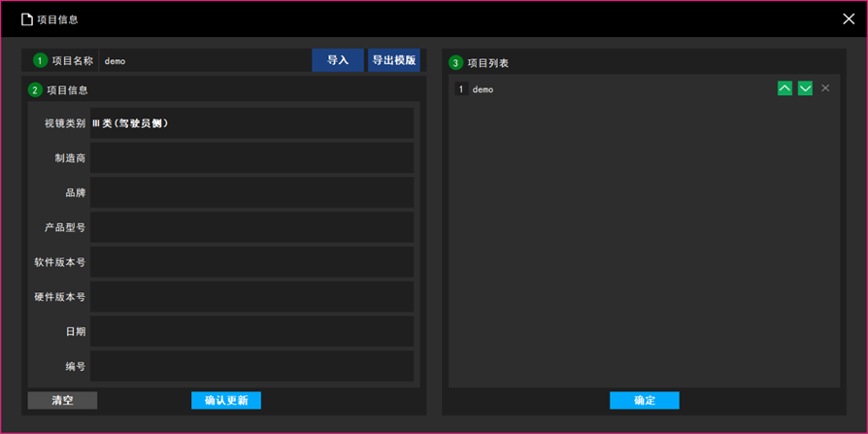Image resolution: width=868 pixels, height=434 pixels.
Task: Click the 项目名称 input field
Action: (x=204, y=60)
